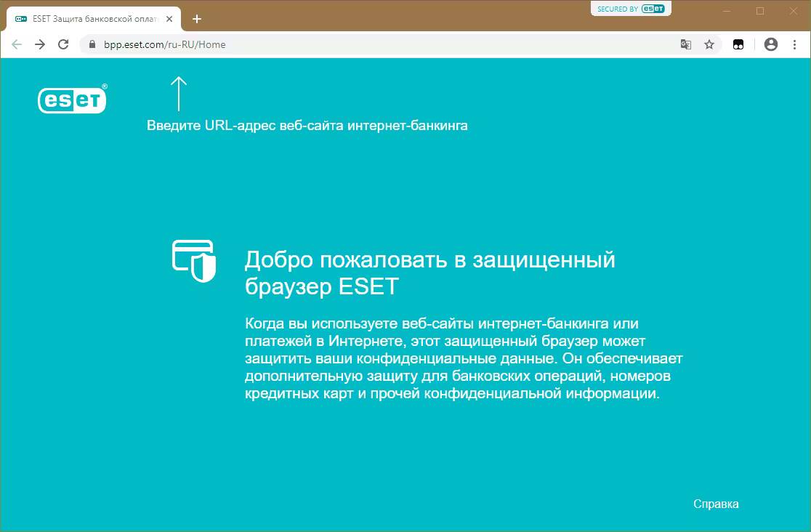Open the three-dot browser menu
The image size is (811, 532).
click(794, 44)
